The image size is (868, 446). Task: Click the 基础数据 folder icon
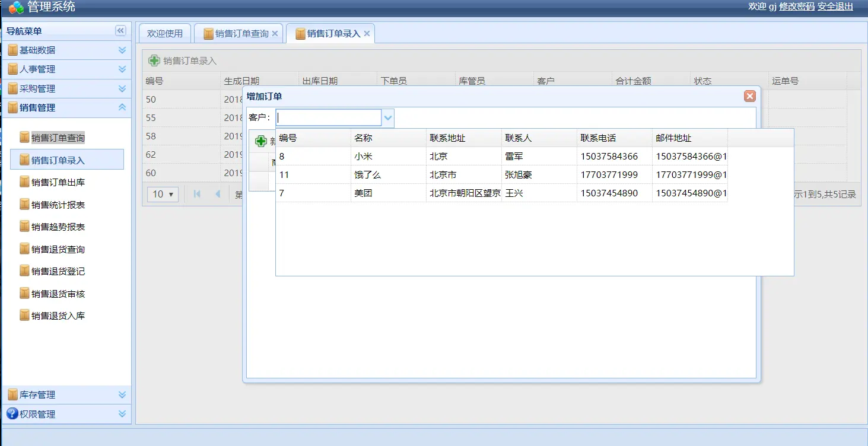13,50
